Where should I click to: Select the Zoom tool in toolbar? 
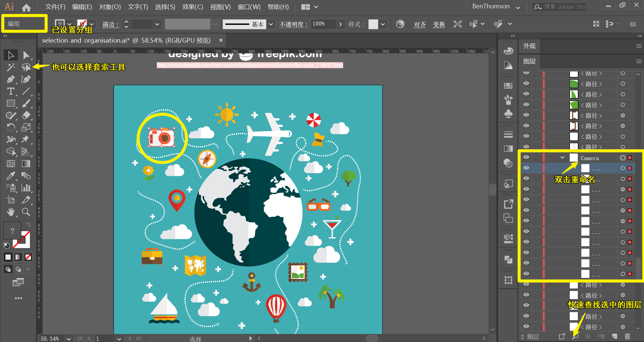pos(26,212)
